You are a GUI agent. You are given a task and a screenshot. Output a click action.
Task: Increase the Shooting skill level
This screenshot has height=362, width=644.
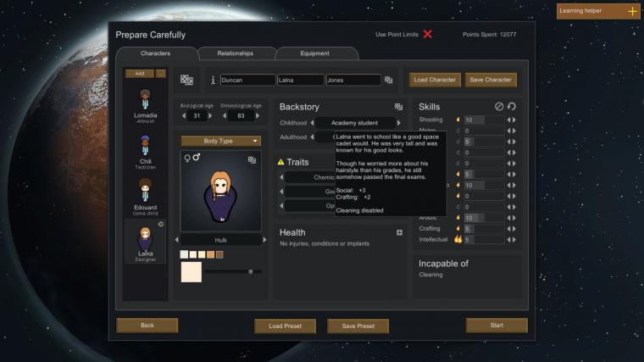(x=514, y=120)
